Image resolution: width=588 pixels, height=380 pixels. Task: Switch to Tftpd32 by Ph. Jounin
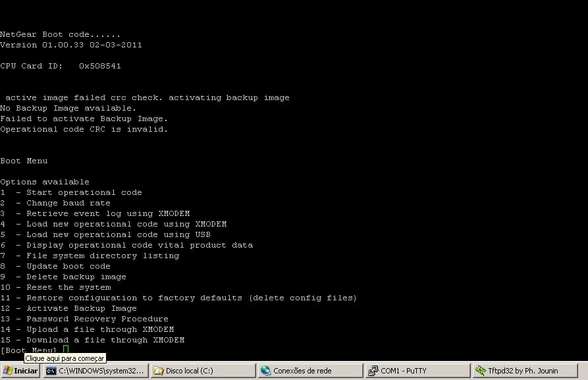click(x=525, y=371)
